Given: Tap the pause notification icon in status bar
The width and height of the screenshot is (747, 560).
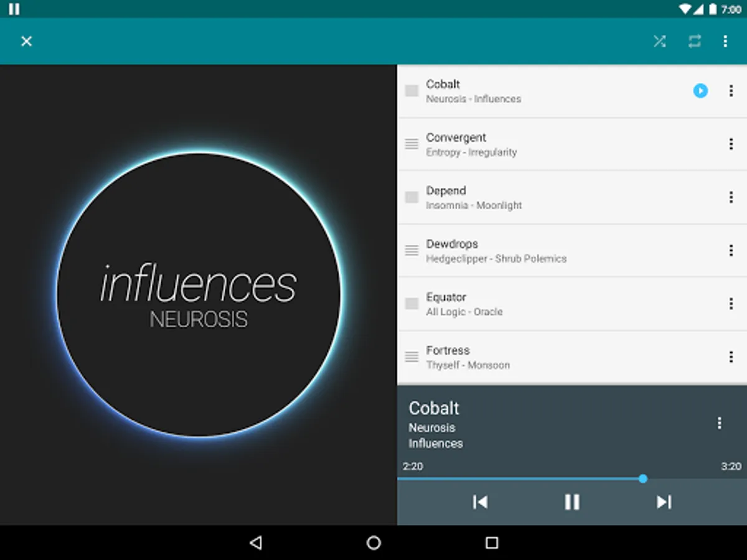Looking at the screenshot, I should click(x=14, y=9).
